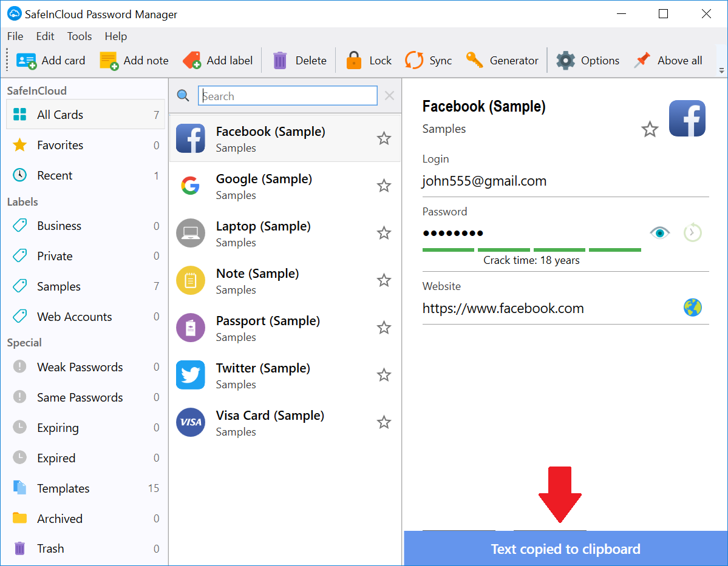Click the Twitter bird card icon
The height and width of the screenshot is (566, 728).
pos(191,375)
